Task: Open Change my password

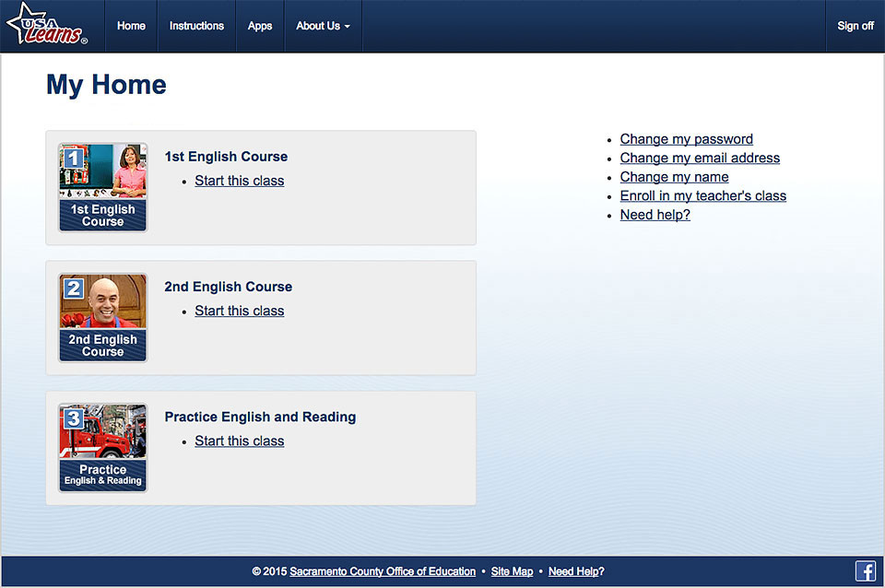Action: coord(686,138)
